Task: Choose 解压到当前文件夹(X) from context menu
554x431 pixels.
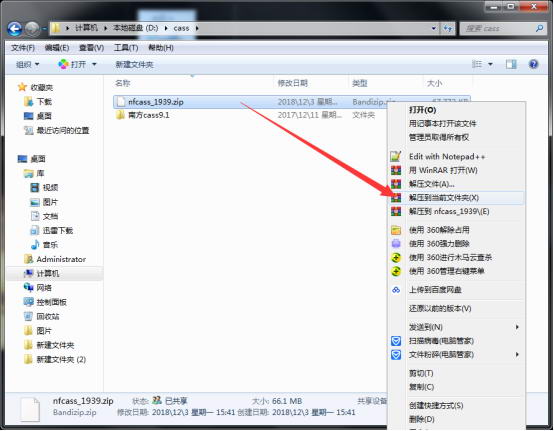Action: (456, 198)
